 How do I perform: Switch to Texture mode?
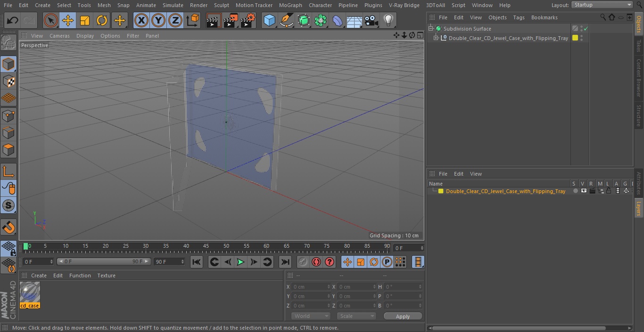[8, 81]
